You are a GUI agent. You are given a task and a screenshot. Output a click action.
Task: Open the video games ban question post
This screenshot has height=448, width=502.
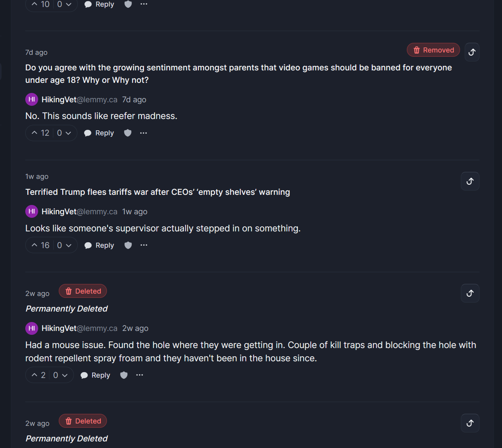pos(238,74)
